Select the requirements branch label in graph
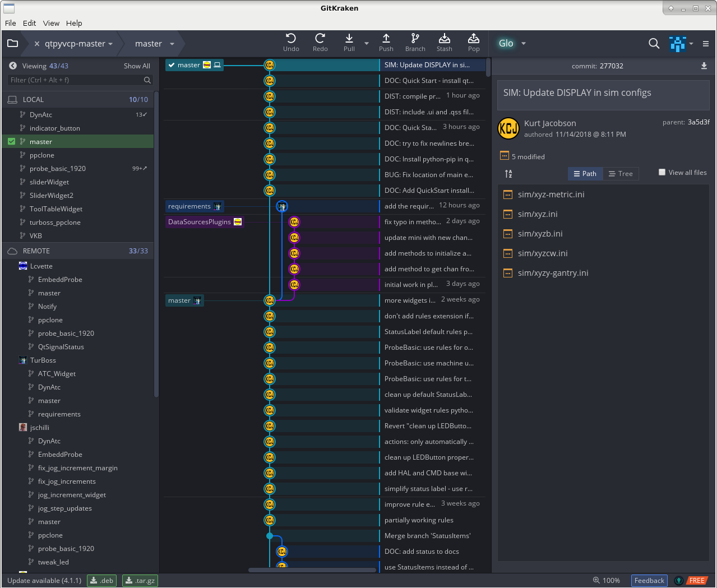Viewport: 717px width, 588px height. coord(195,206)
